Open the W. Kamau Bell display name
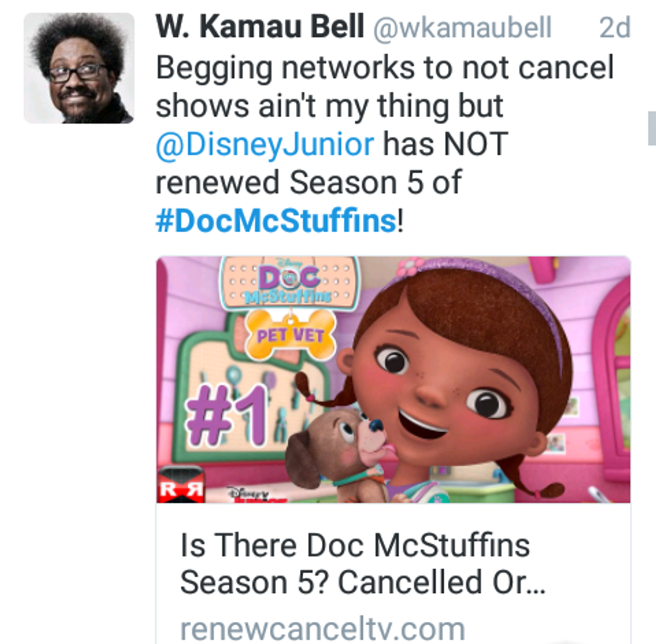656x644 pixels. 260,29
